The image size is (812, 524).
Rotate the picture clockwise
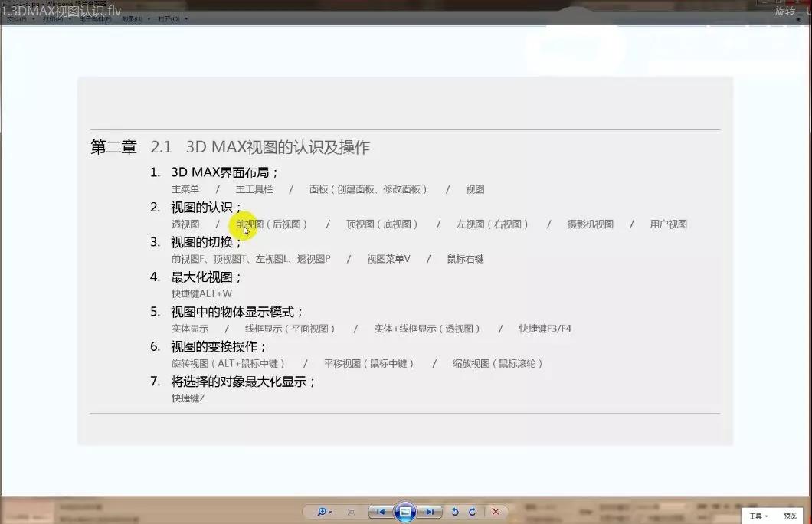click(x=473, y=512)
